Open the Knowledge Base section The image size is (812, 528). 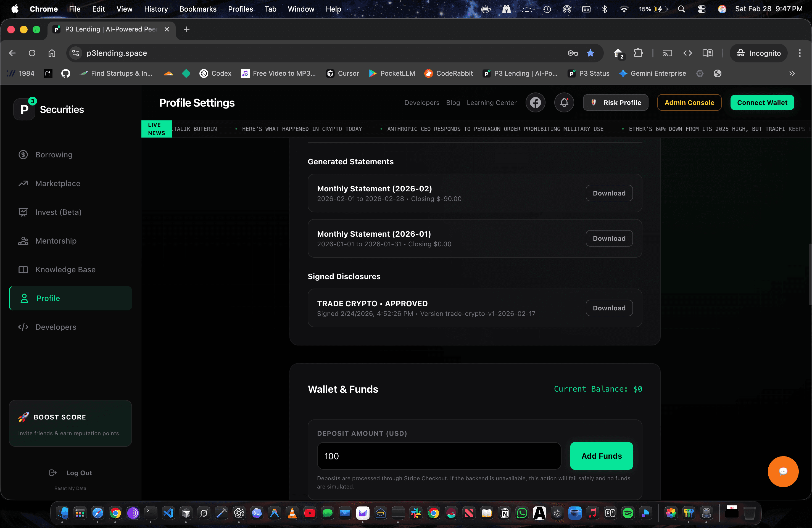coord(65,270)
